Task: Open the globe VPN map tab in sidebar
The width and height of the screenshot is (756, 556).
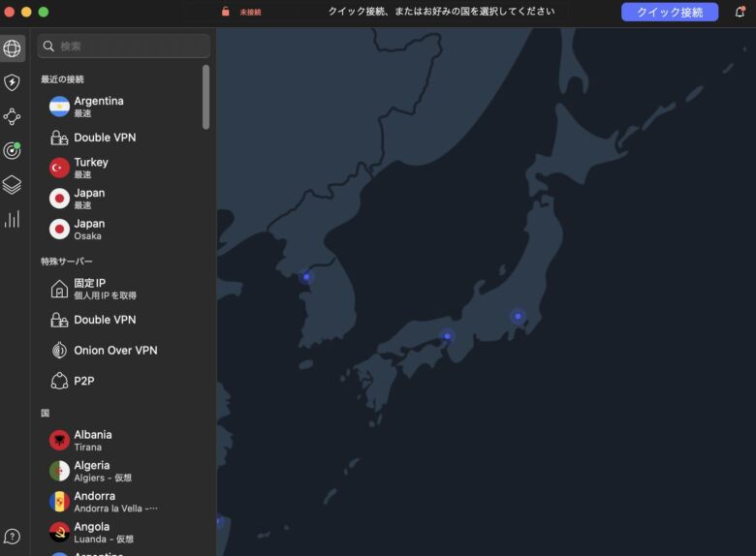Action: [x=12, y=48]
